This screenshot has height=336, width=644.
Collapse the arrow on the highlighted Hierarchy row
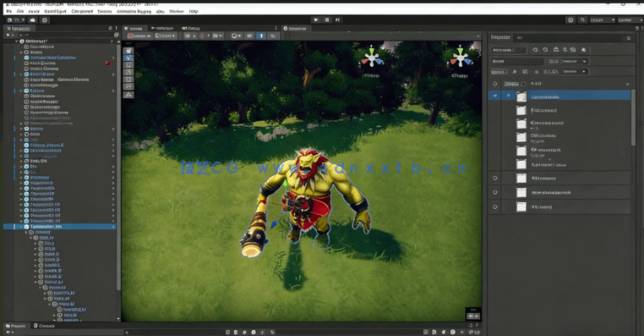[x=21, y=227]
